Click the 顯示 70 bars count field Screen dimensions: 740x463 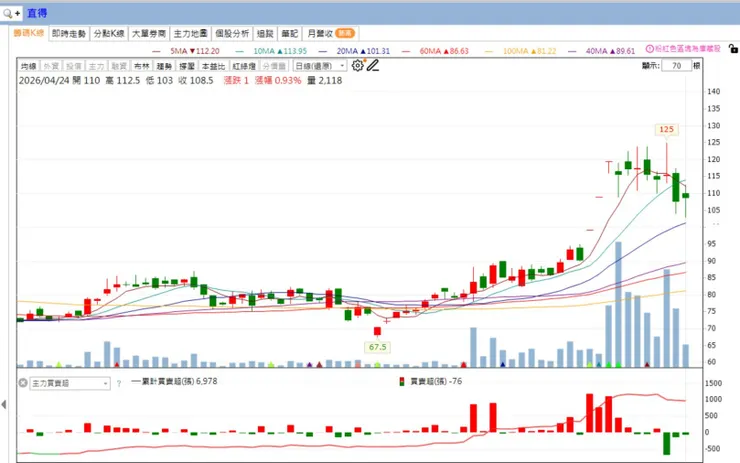676,66
